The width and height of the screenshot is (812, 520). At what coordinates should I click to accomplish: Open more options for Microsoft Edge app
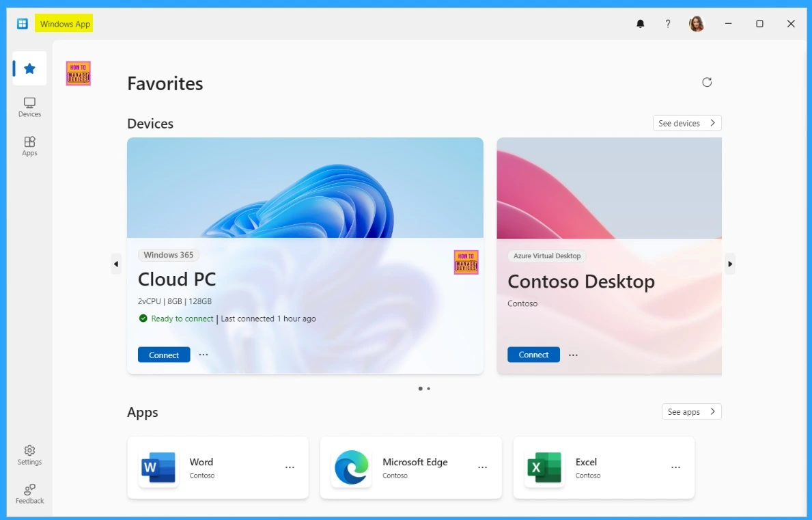483,467
